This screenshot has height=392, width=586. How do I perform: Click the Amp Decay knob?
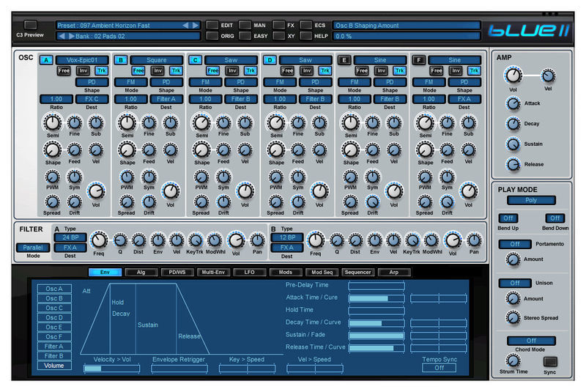tap(513, 124)
